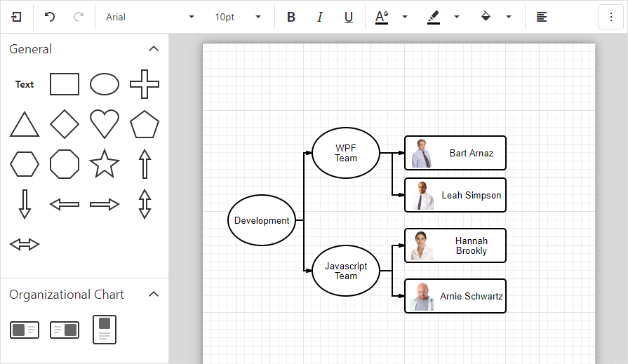Click Leah Simpson's photo thumbnail
This screenshot has height=364, width=628.
(x=422, y=196)
